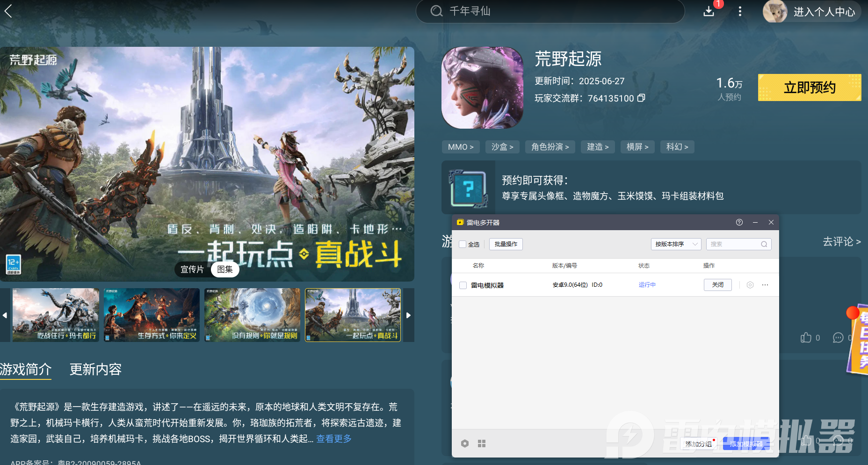Open the three-dot menu in top bar
Image resolution: width=868 pixels, height=465 pixels.
tap(740, 11)
